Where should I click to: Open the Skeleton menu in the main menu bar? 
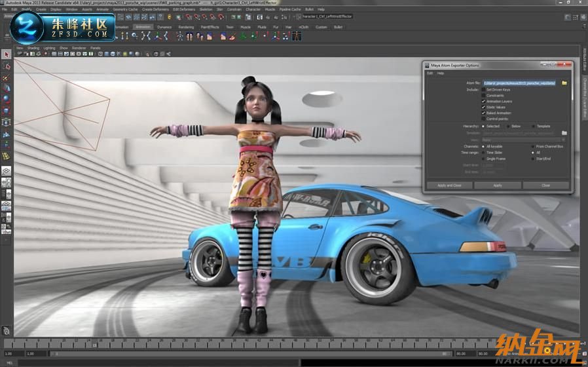(206, 9)
